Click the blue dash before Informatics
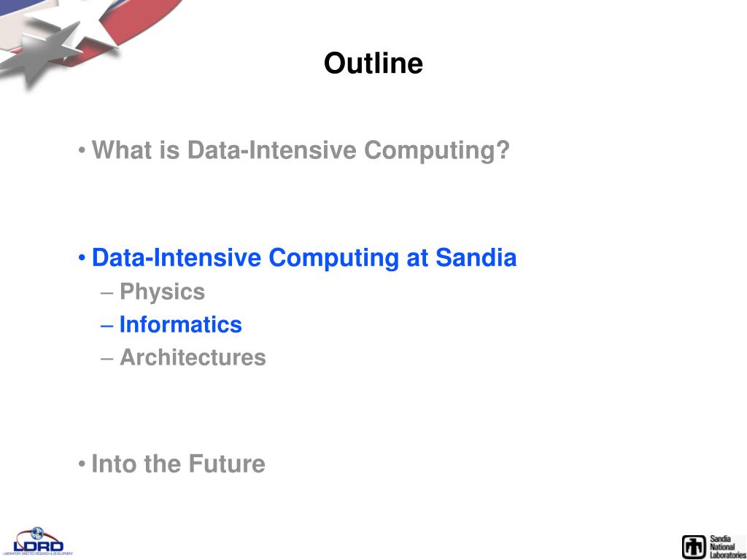Image resolution: width=747 pixels, height=560 pixels. (x=107, y=326)
